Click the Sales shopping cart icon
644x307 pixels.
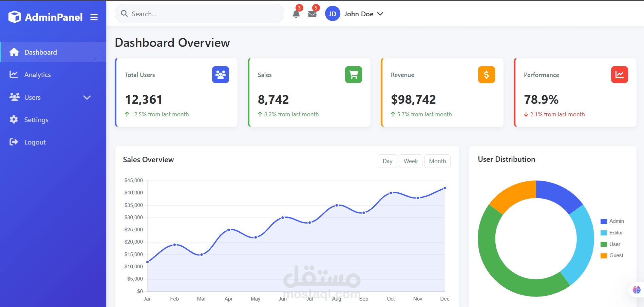coord(354,75)
